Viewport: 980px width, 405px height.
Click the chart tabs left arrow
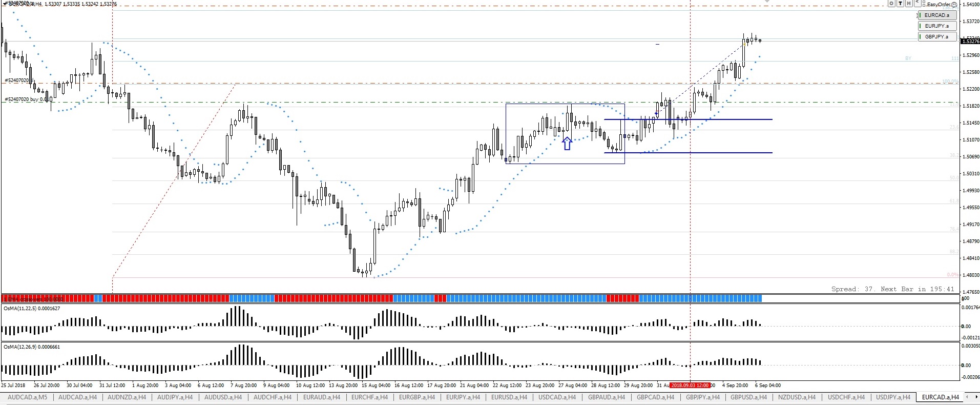coord(967,397)
